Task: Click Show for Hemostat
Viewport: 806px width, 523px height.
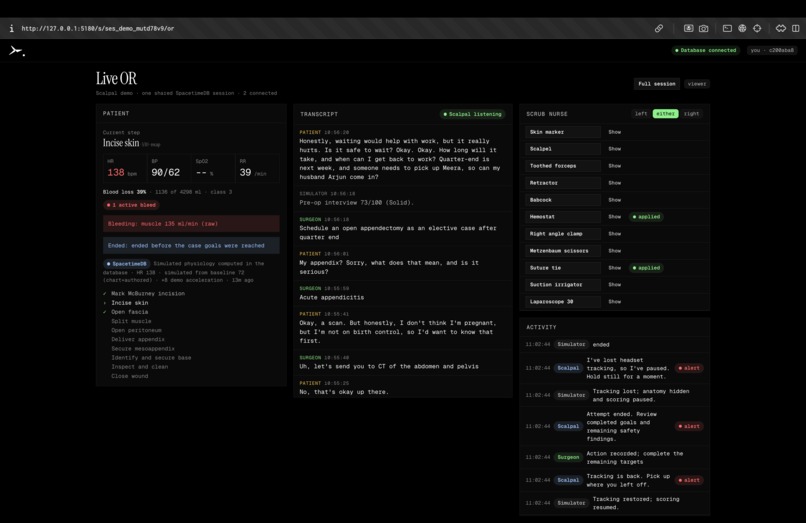Action: pos(614,217)
